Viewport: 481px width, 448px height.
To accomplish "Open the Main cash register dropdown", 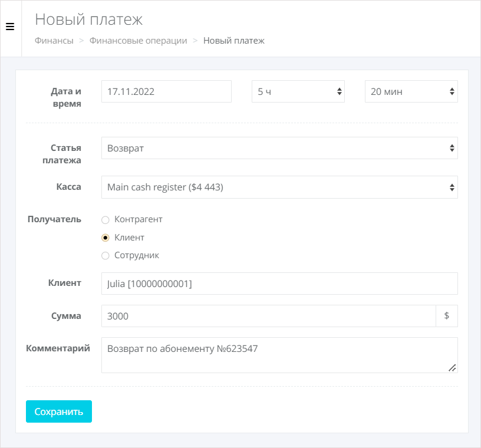I will click(280, 187).
